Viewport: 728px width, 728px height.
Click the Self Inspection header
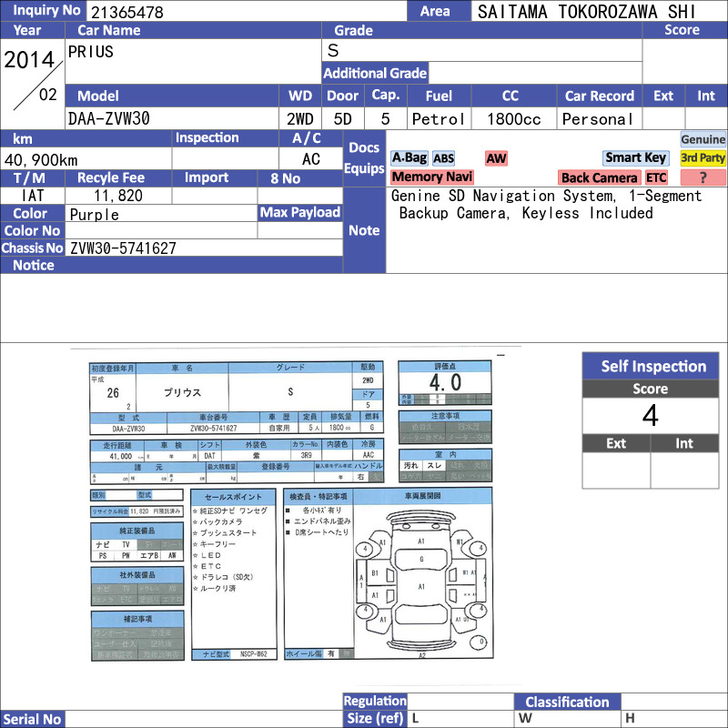[651, 367]
